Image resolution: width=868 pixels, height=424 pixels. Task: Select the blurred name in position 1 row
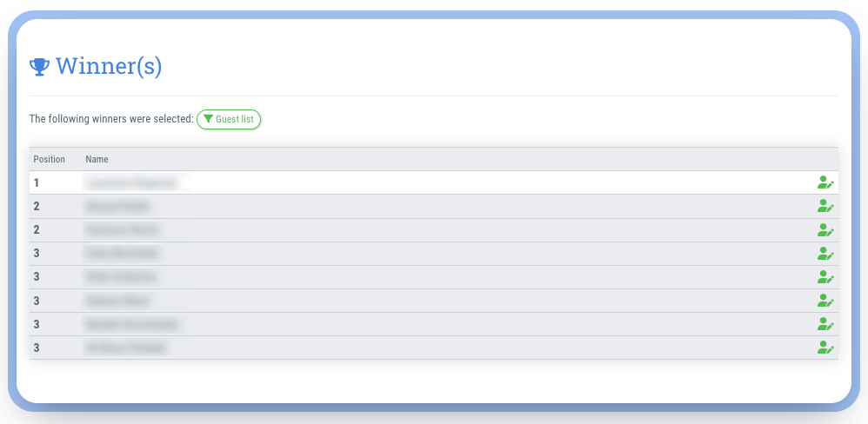point(136,182)
